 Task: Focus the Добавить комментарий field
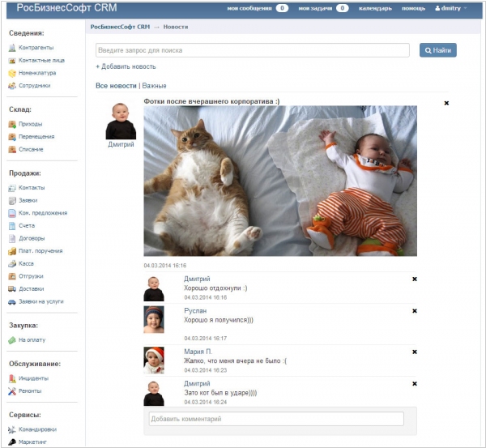click(276, 419)
